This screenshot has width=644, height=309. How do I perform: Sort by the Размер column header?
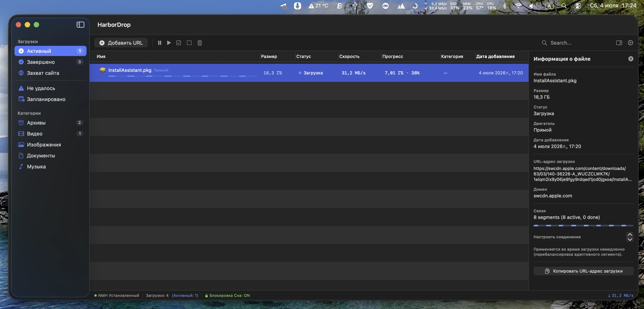coord(269,57)
